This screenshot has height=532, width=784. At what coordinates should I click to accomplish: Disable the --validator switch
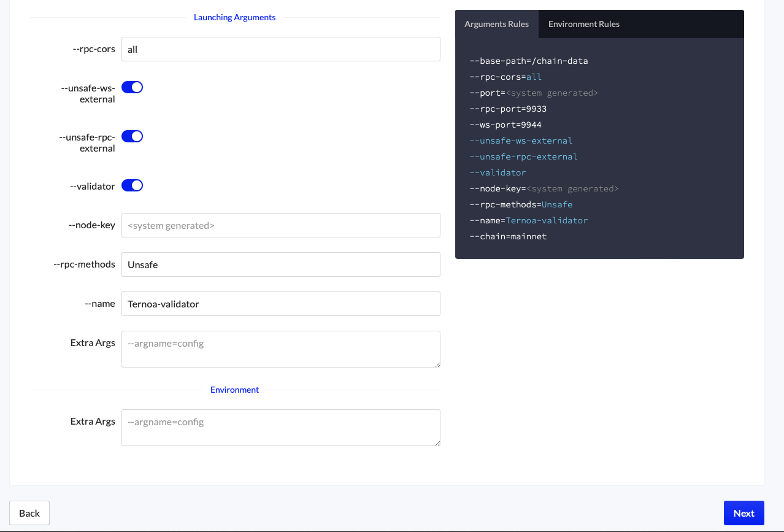pyautogui.click(x=132, y=185)
